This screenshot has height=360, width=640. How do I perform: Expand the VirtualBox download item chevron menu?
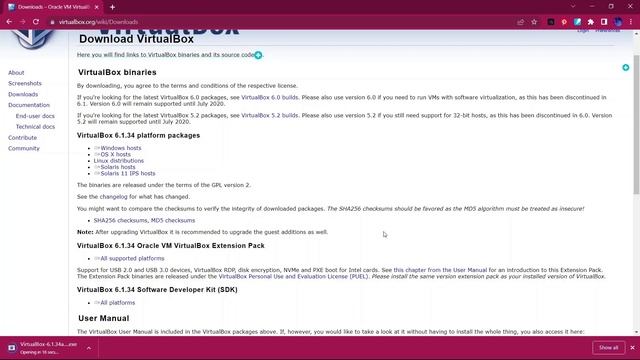(89, 348)
